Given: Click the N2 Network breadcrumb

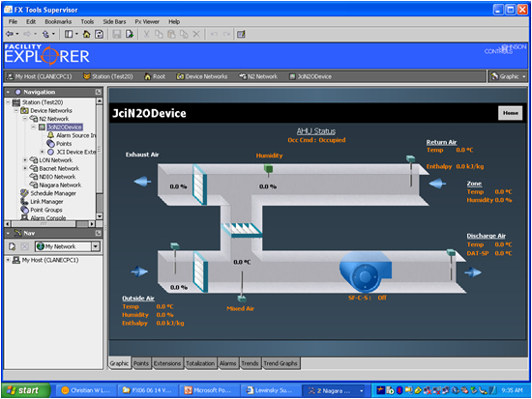Looking at the screenshot, I should coord(258,76).
